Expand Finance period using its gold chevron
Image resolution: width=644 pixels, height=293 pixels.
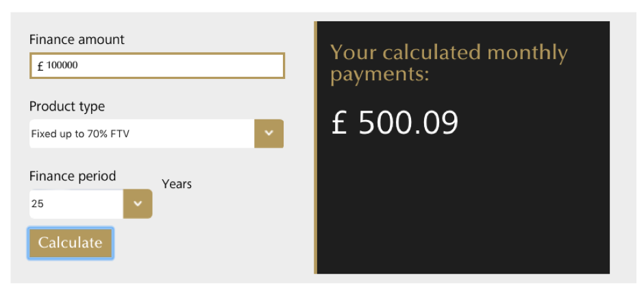[x=138, y=204]
